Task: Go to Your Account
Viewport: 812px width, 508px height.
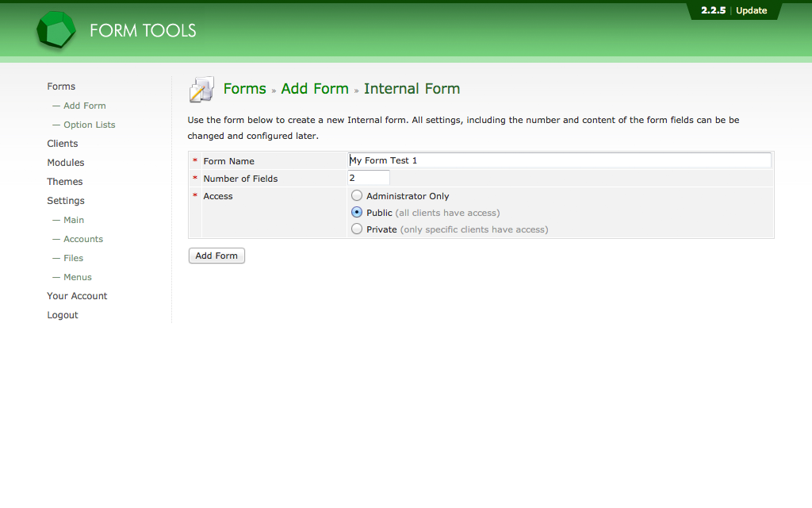Action: pos(77,296)
